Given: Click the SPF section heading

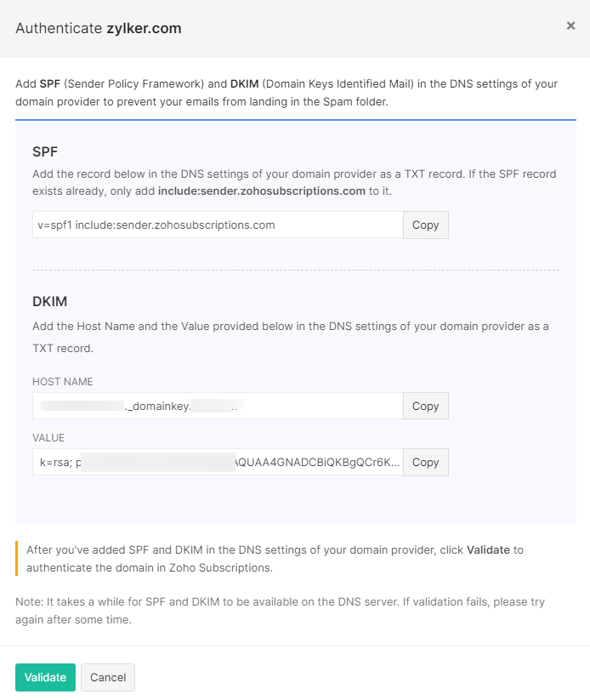Looking at the screenshot, I should click(46, 151).
